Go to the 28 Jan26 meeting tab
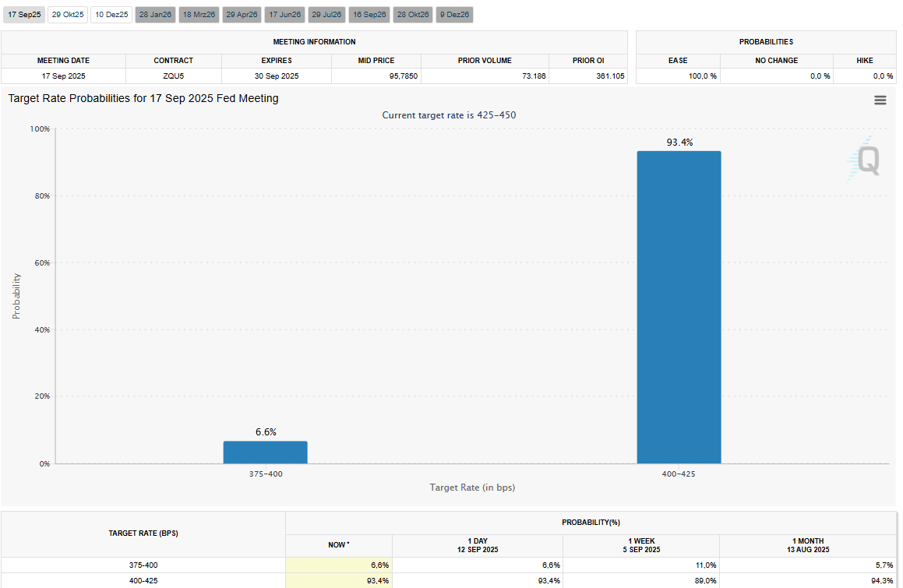Screen dimensions: 903x588 click(155, 15)
